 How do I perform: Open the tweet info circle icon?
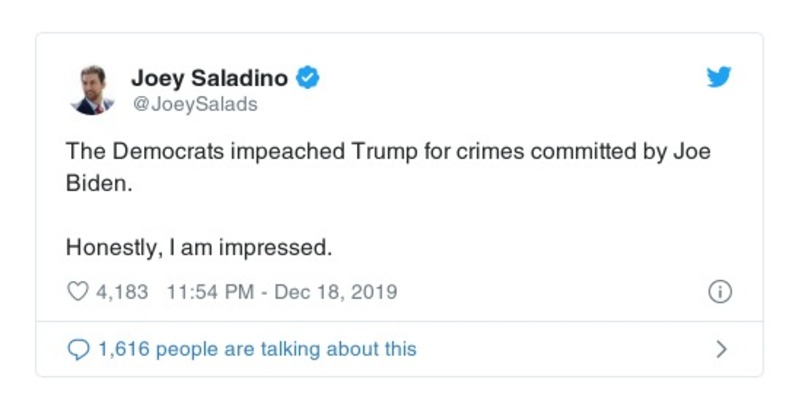coord(719,293)
